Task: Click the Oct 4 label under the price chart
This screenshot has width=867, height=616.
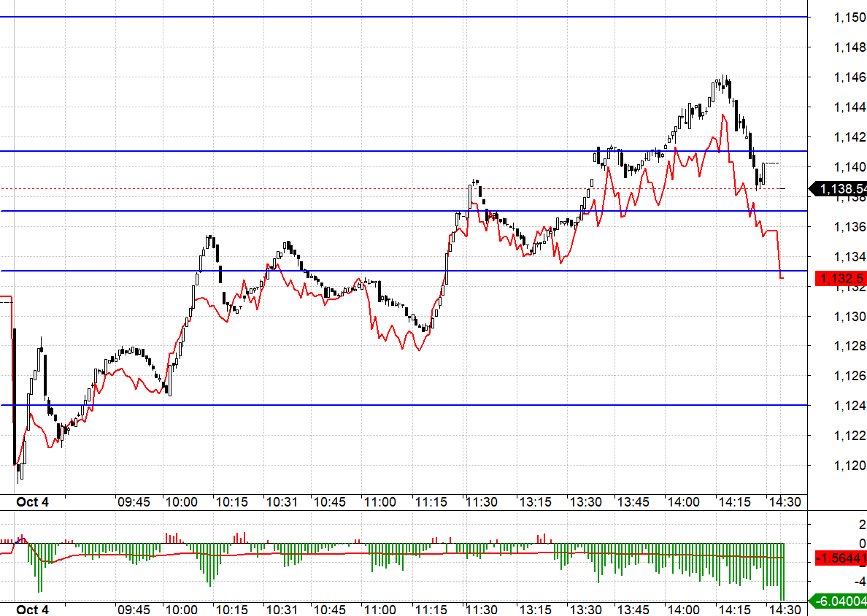Action: pos(32,502)
